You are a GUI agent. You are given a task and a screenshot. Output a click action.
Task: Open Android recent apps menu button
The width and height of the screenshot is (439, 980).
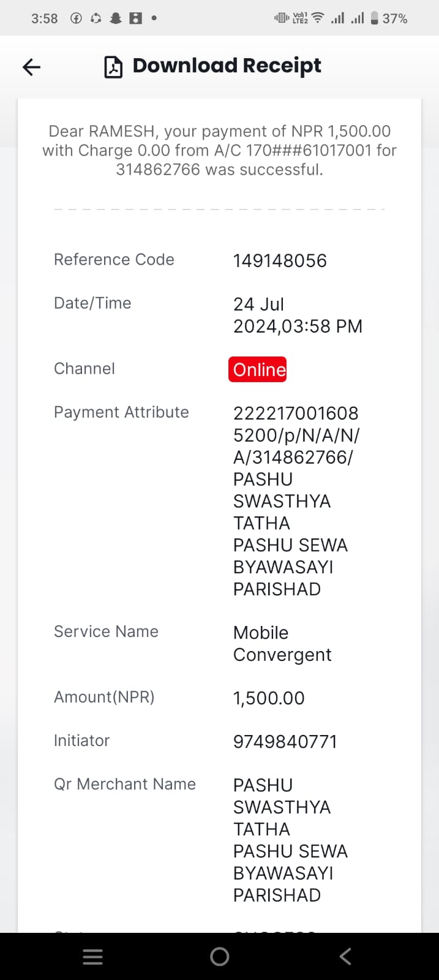92,957
